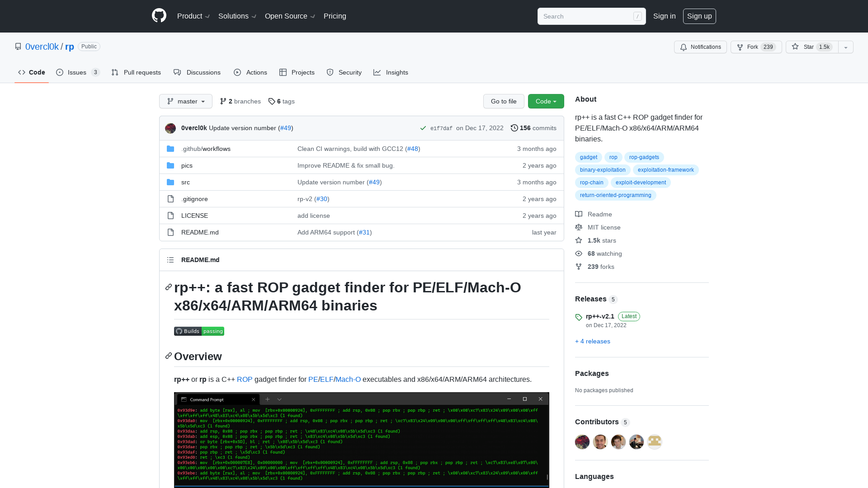Click the Sign up button
The height and width of the screenshot is (488, 868).
pyautogui.click(x=699, y=16)
